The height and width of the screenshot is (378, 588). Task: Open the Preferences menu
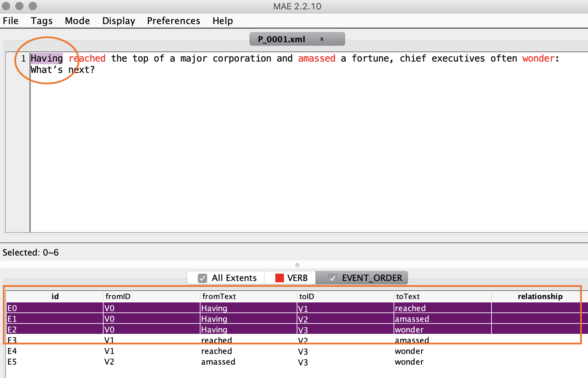(x=173, y=21)
